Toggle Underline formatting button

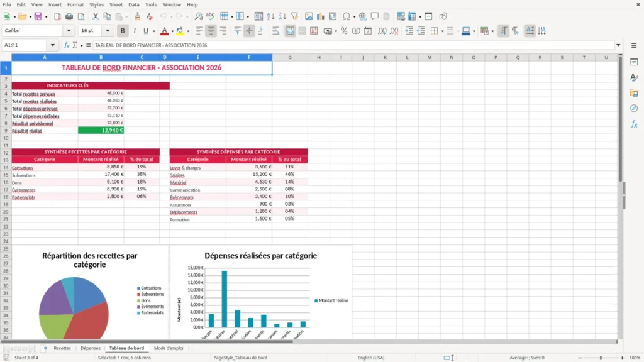pyautogui.click(x=145, y=31)
